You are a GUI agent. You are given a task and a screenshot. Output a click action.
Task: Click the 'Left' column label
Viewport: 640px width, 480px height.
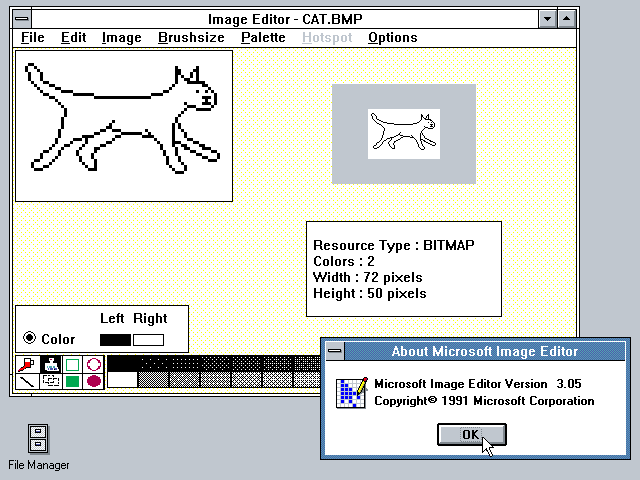112,318
